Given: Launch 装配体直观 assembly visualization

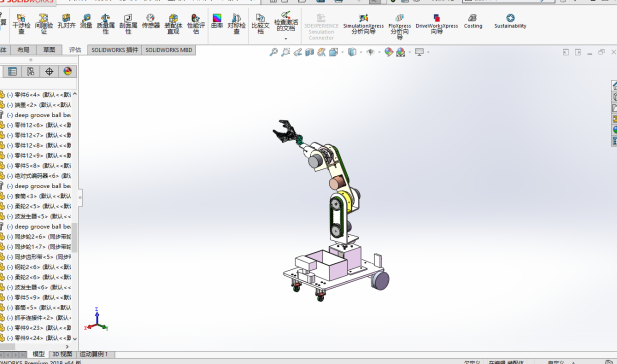Looking at the screenshot, I should [x=173, y=24].
